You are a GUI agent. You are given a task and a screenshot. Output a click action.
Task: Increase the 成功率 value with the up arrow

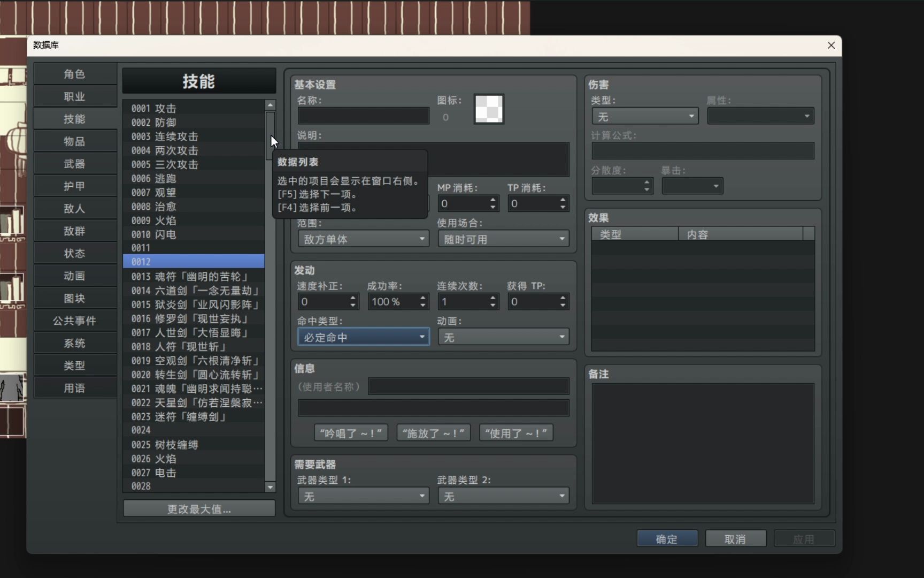422,298
